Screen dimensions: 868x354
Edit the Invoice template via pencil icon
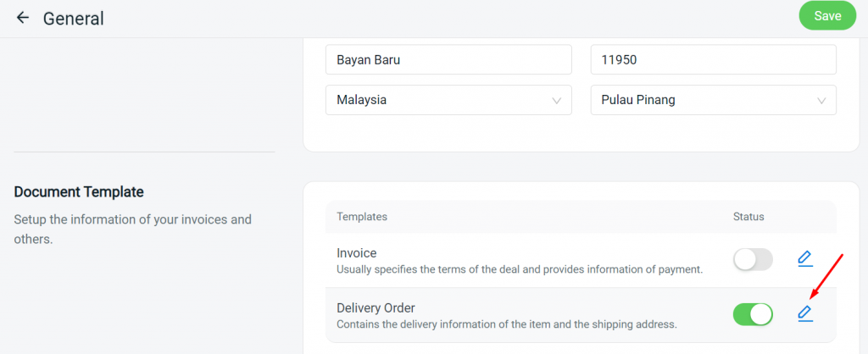tap(805, 259)
